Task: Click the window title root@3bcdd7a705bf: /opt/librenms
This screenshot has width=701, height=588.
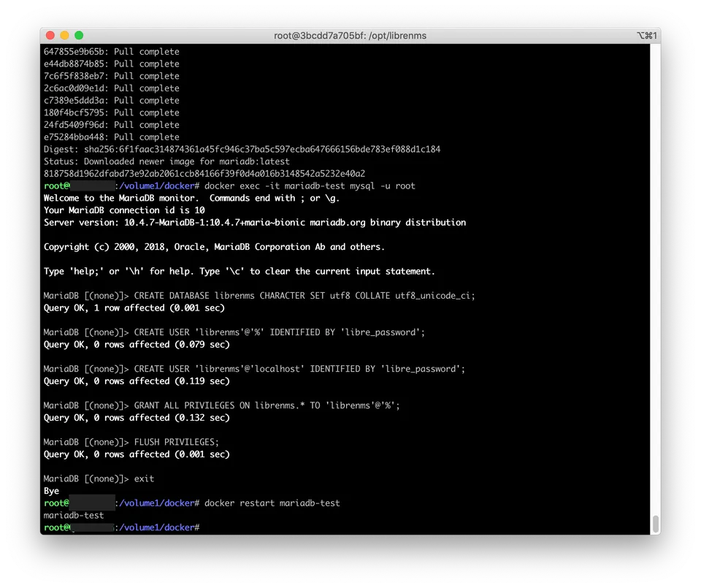Action: pyautogui.click(x=350, y=36)
